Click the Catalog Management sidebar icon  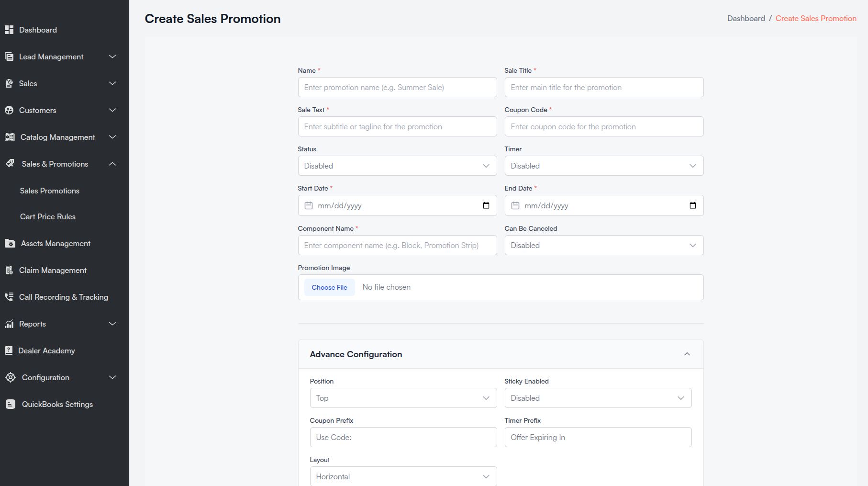point(10,137)
